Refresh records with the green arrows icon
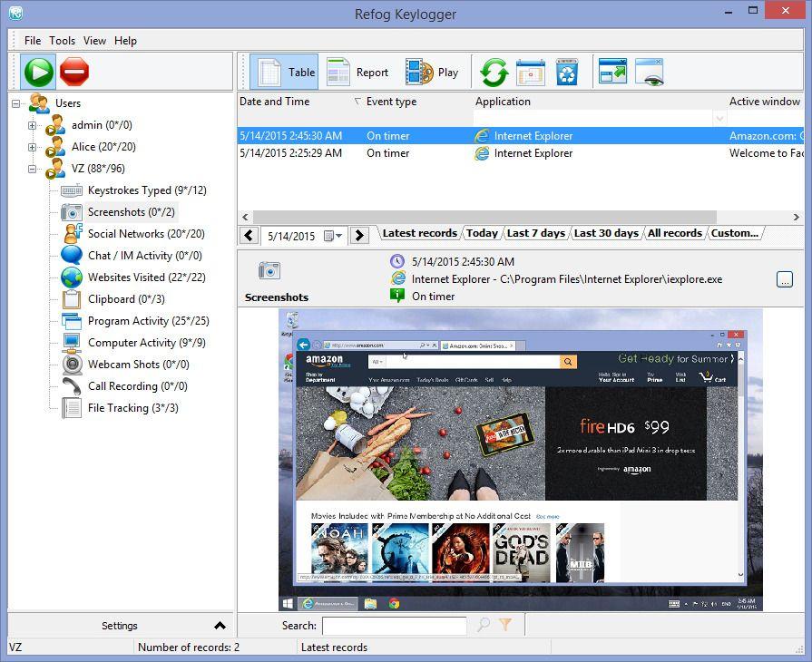The image size is (812, 662). point(494,72)
